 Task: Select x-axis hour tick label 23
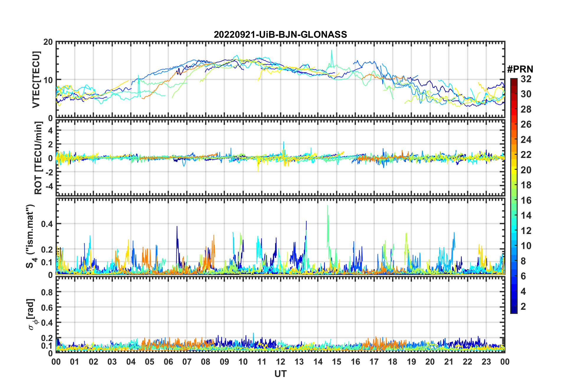pos(486,362)
